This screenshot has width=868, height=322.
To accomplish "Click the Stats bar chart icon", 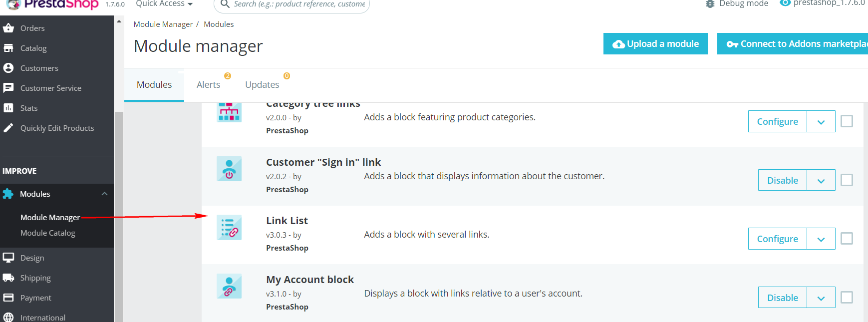I will (8, 108).
